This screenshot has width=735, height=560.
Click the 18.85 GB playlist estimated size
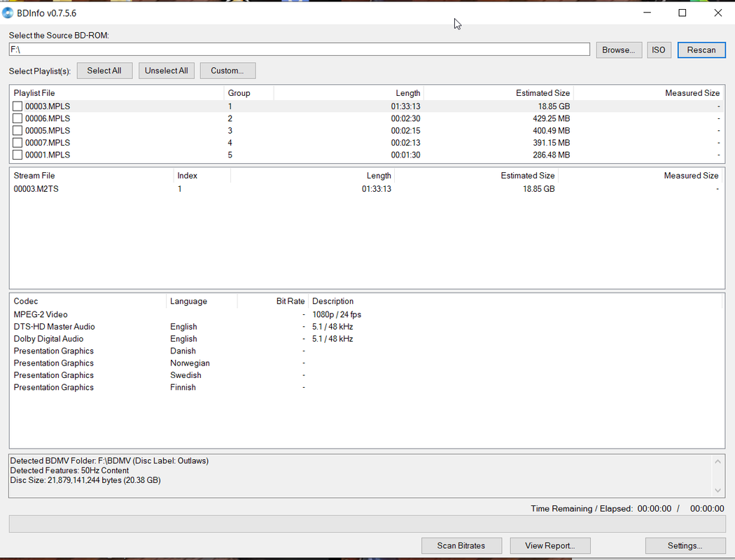[x=554, y=106]
